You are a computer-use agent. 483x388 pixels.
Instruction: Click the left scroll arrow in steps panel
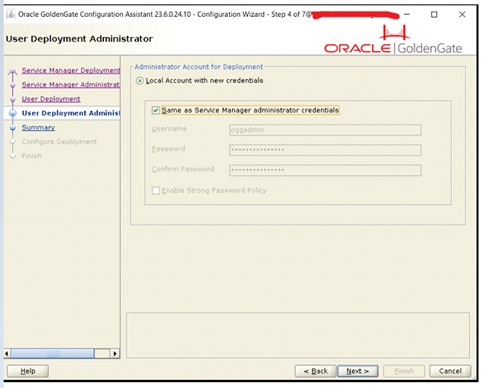click(x=7, y=353)
